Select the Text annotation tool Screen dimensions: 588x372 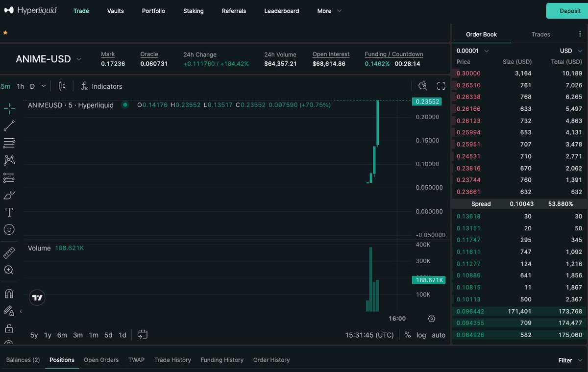(x=10, y=212)
